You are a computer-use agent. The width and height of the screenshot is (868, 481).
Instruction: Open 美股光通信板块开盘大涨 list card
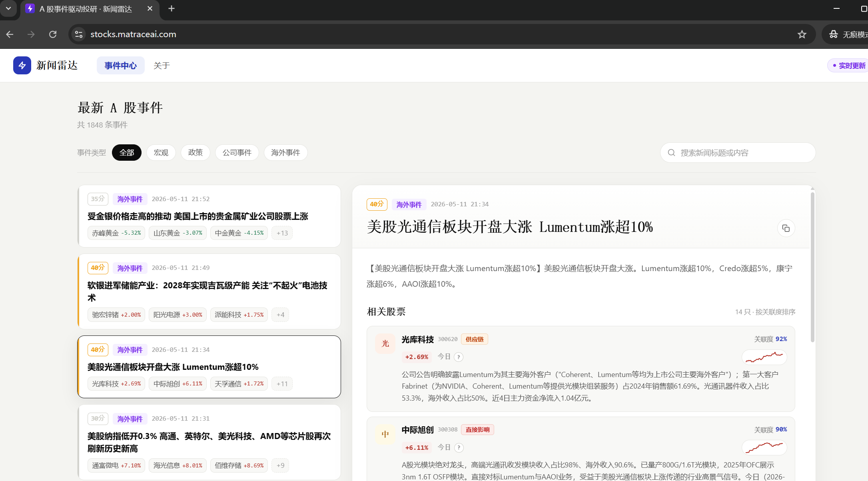point(209,367)
